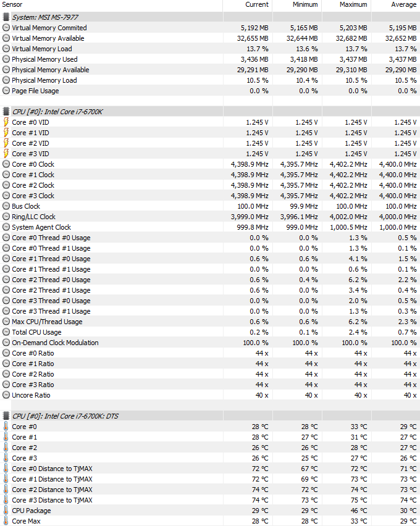The image size is (420, 526).
Task: Click the round icon beside Page File Usage
Action: pos(6,91)
